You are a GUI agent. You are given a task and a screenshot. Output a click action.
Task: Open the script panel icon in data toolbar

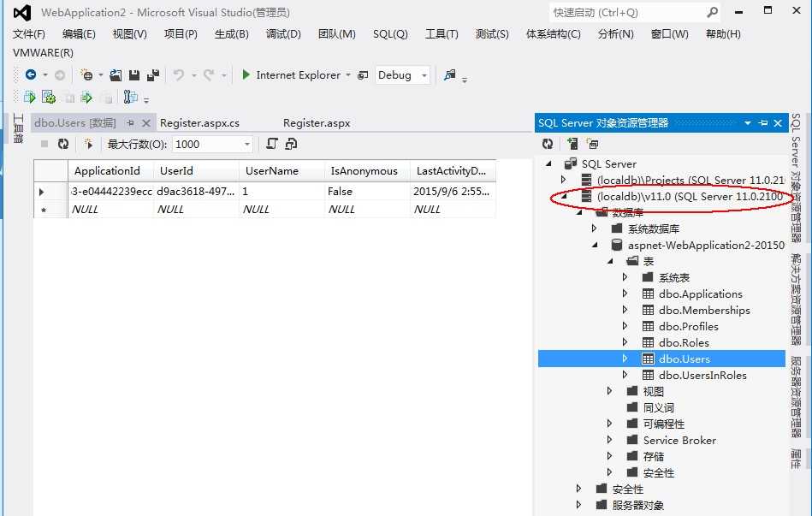[272, 144]
